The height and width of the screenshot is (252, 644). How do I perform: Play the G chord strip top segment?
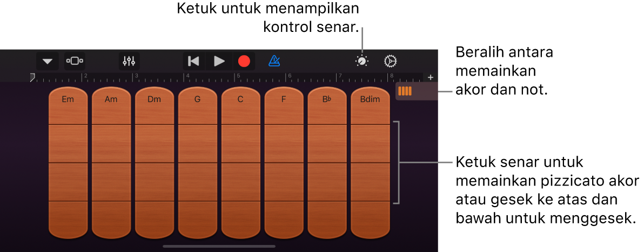(x=198, y=106)
